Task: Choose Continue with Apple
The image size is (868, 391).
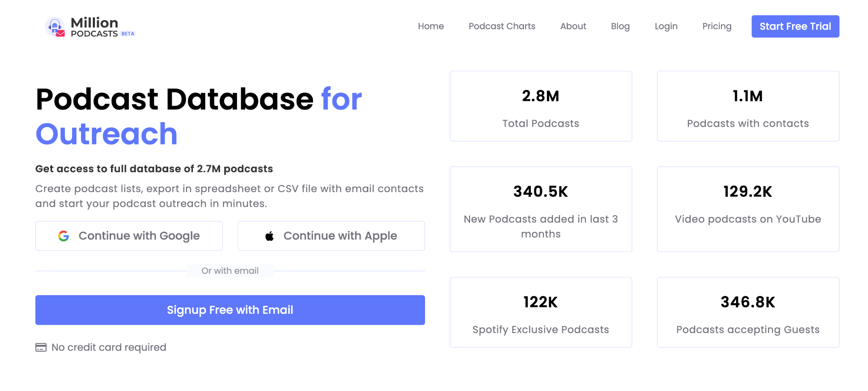Action: [x=331, y=236]
